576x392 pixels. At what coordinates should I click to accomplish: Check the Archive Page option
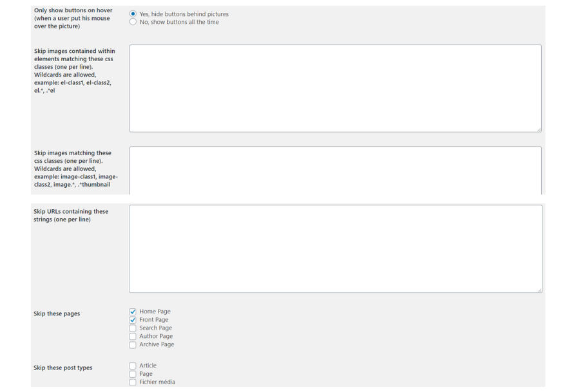coord(133,344)
